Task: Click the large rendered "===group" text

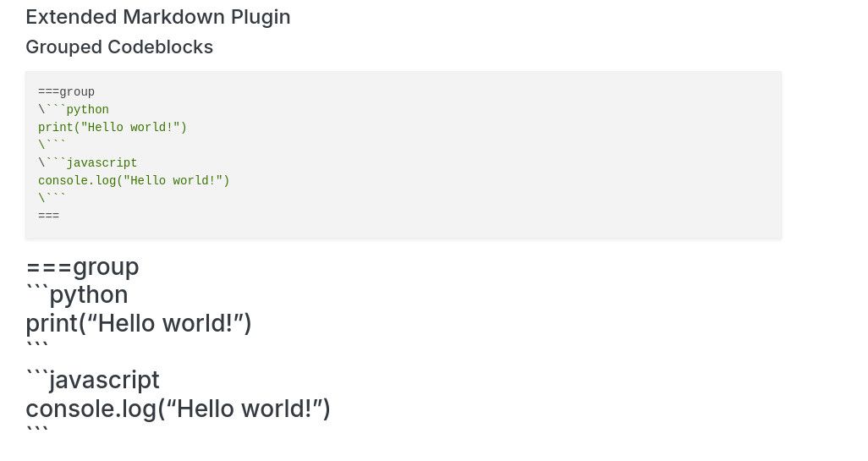Action: (x=82, y=267)
